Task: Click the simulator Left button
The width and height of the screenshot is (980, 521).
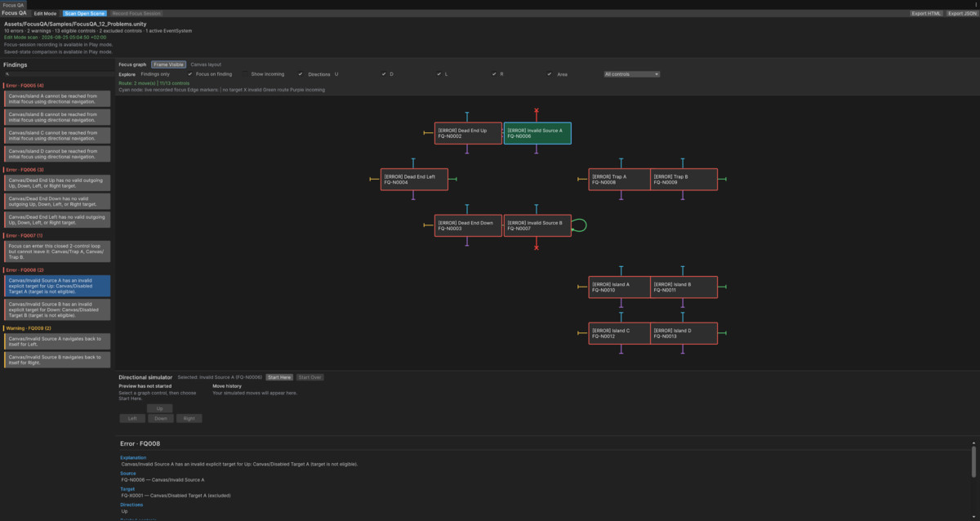Action: [x=131, y=418]
